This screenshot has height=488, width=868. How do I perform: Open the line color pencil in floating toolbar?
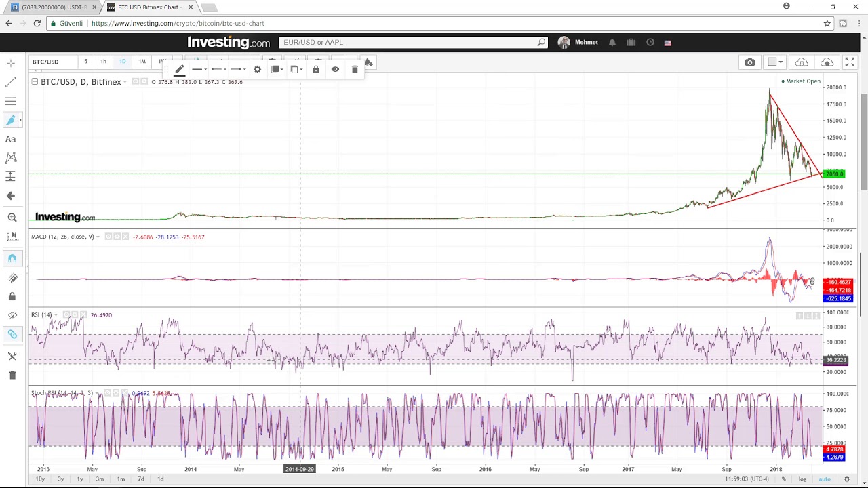click(179, 70)
